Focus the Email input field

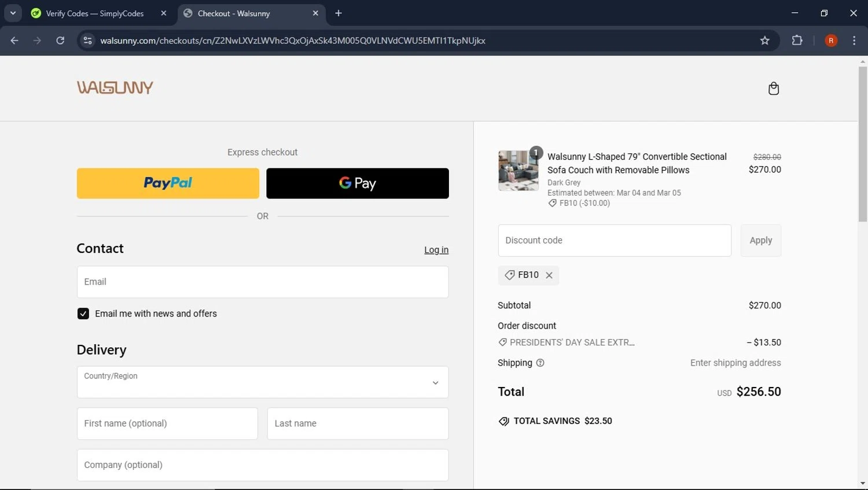pos(263,282)
